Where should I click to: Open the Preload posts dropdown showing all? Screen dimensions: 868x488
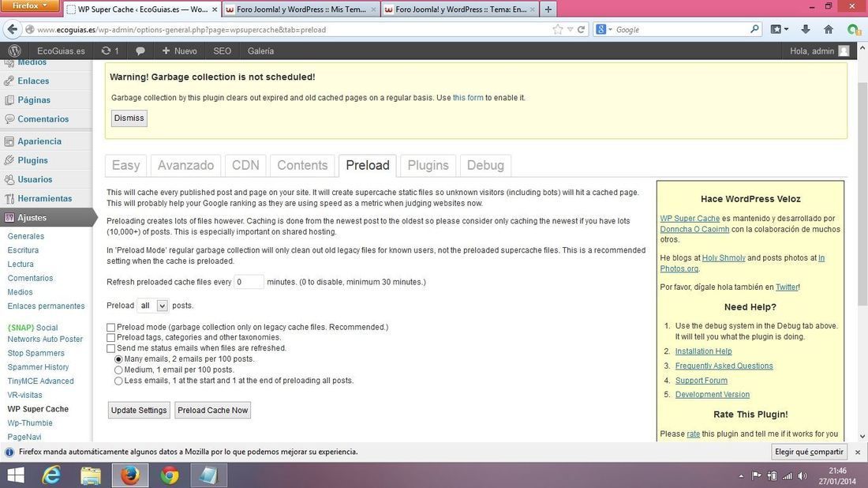tap(152, 306)
